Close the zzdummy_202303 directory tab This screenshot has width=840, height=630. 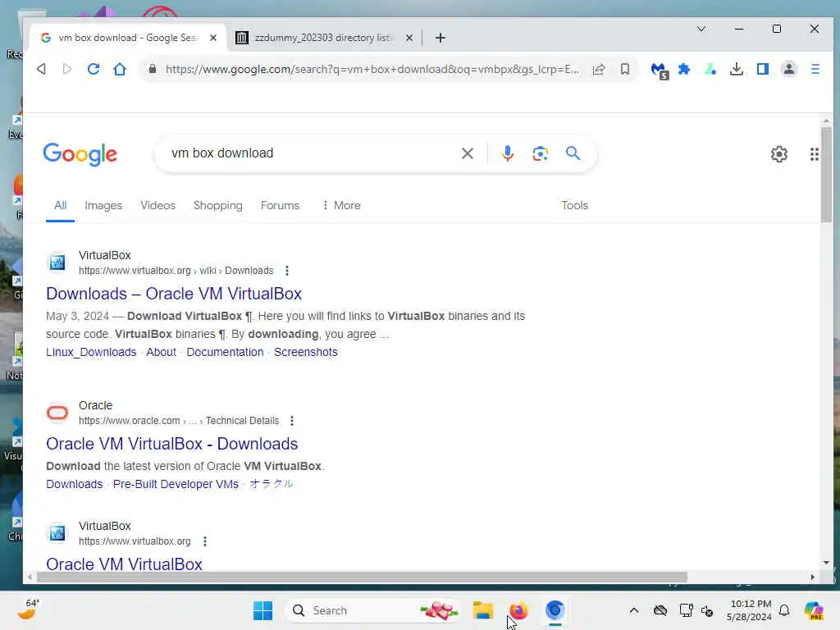click(409, 38)
